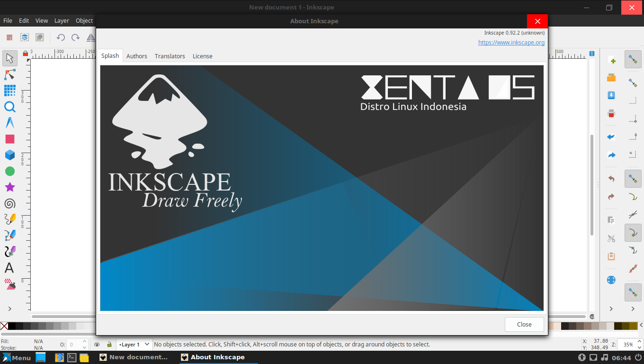
Task: Click the vertical canvas scrollbar
Action: pyautogui.click(x=591, y=185)
